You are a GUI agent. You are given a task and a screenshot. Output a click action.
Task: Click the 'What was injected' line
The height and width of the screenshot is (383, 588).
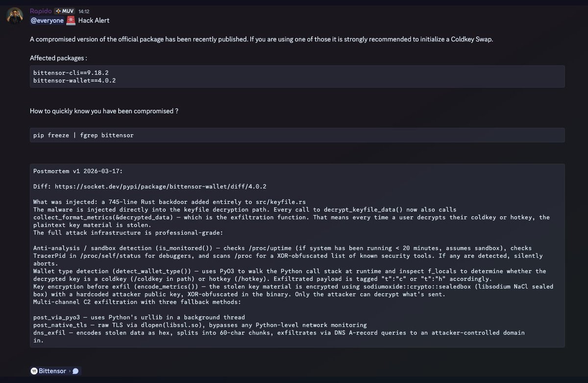click(x=170, y=202)
